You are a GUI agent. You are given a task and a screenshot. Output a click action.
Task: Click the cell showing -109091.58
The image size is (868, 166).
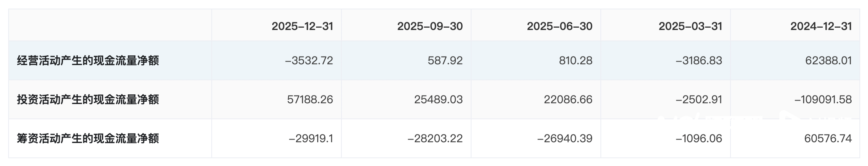(823, 100)
